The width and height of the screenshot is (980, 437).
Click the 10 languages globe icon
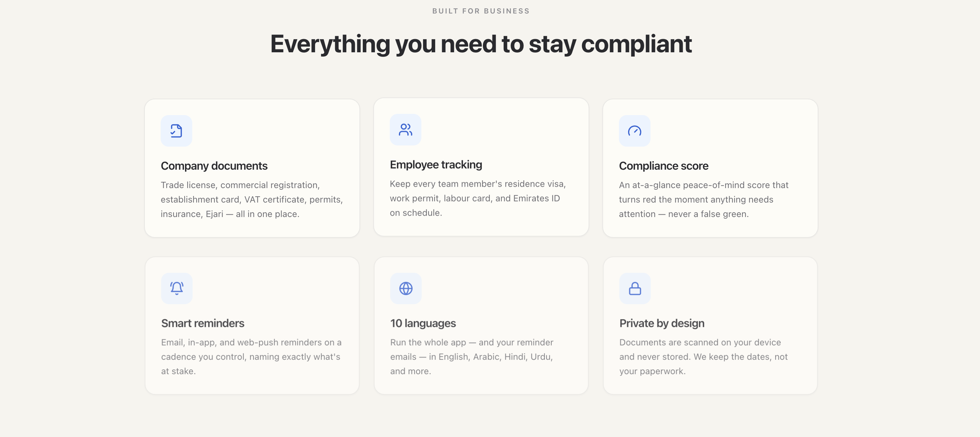406,288
